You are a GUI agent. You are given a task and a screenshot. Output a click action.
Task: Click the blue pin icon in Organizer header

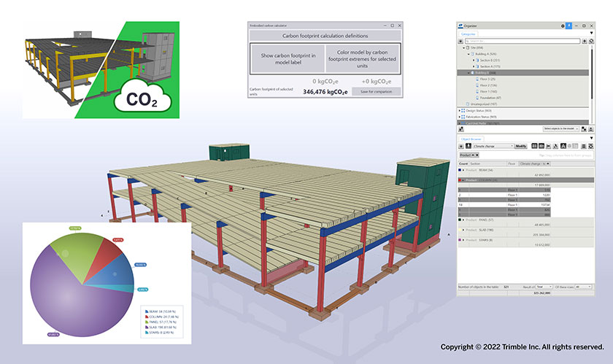tap(570, 26)
